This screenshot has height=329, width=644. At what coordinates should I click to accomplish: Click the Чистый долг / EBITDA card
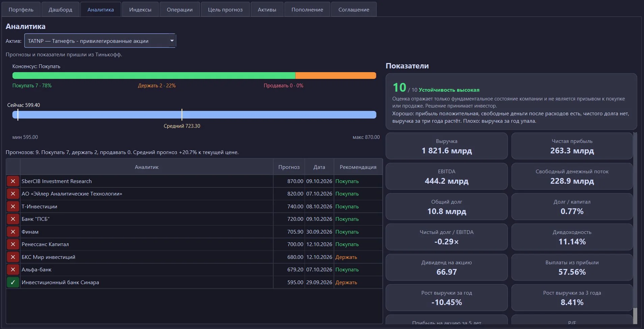[x=447, y=237]
